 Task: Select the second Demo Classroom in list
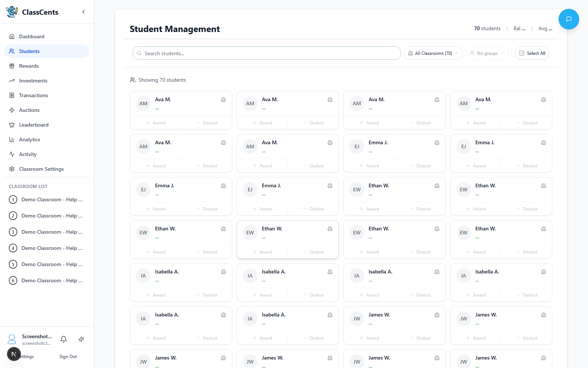(x=47, y=216)
